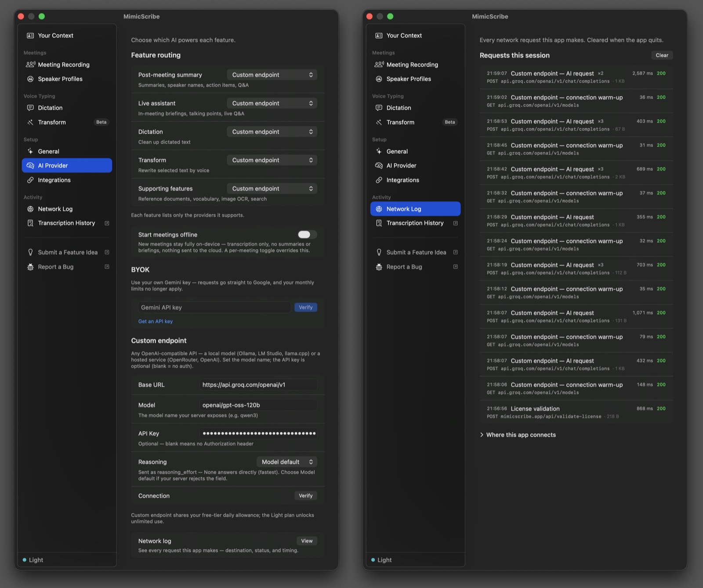Open Dictation provider dropdown in Feature routing
The image size is (703, 588).
272,132
